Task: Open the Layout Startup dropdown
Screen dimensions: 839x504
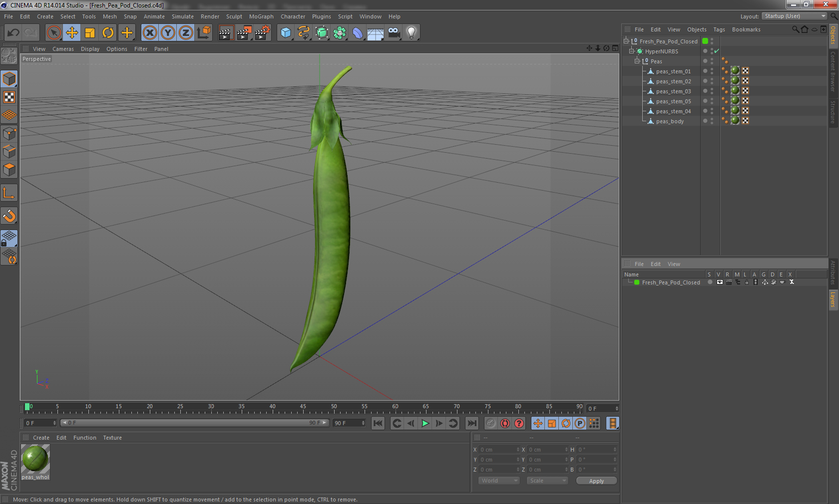Action: [795, 16]
